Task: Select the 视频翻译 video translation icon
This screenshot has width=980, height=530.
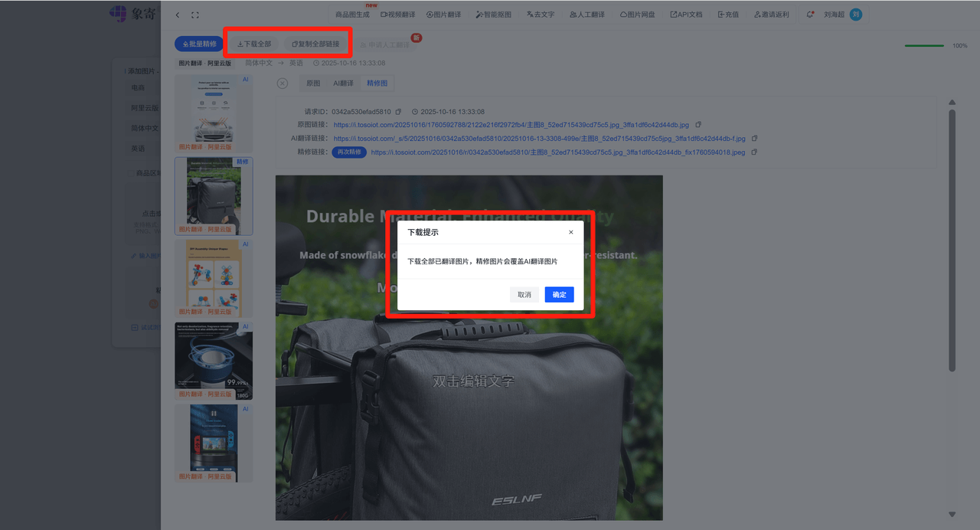Action: pyautogui.click(x=397, y=14)
